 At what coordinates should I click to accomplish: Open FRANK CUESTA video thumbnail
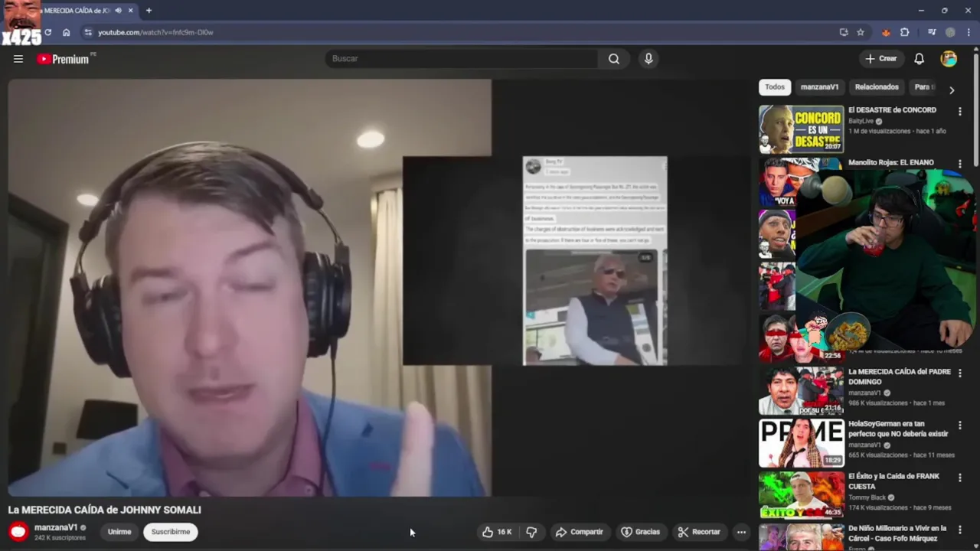tap(801, 494)
